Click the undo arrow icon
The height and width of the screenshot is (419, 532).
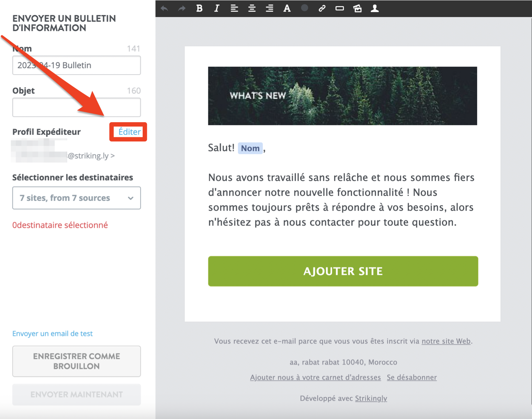click(164, 8)
